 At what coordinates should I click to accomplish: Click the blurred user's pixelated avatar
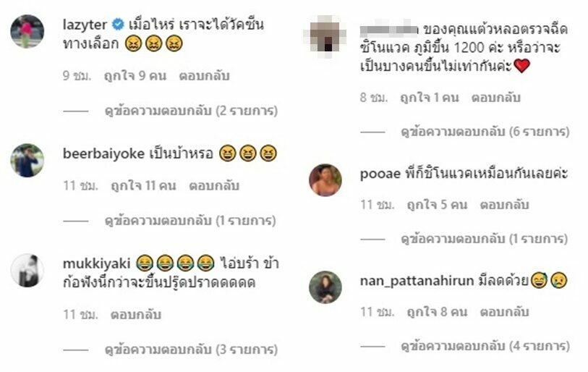(325, 36)
